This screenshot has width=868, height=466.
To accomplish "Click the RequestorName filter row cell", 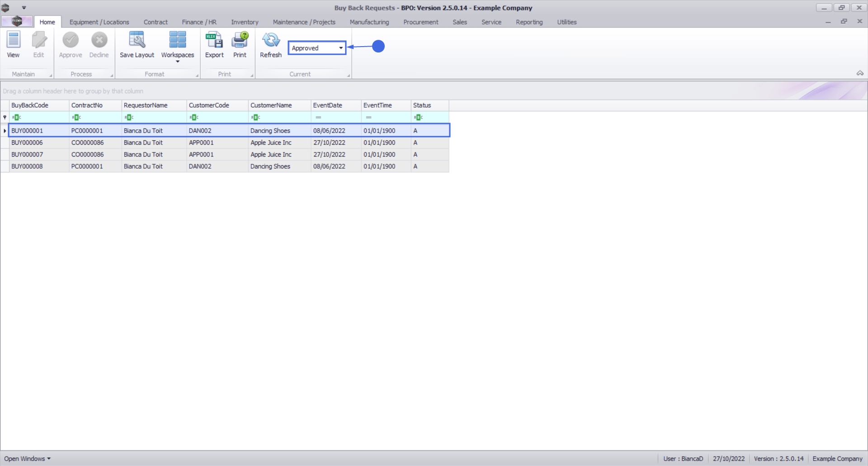I will pos(154,117).
